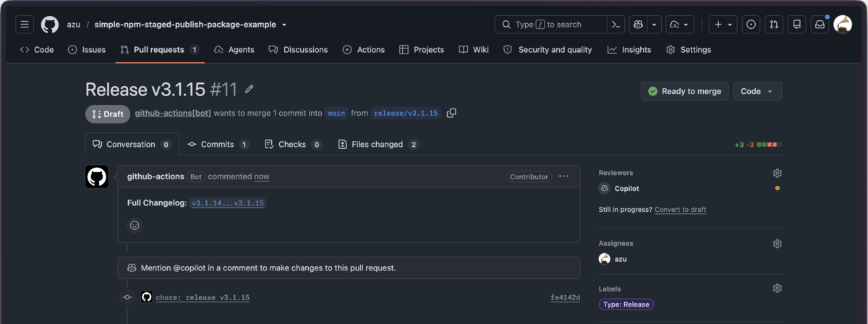Open the Issues tab
868x324 pixels.
point(87,50)
